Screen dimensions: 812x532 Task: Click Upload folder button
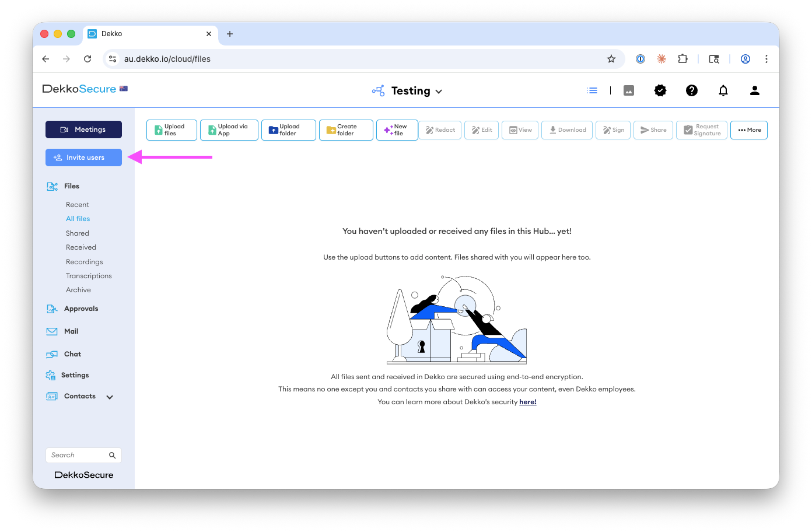[x=289, y=130]
